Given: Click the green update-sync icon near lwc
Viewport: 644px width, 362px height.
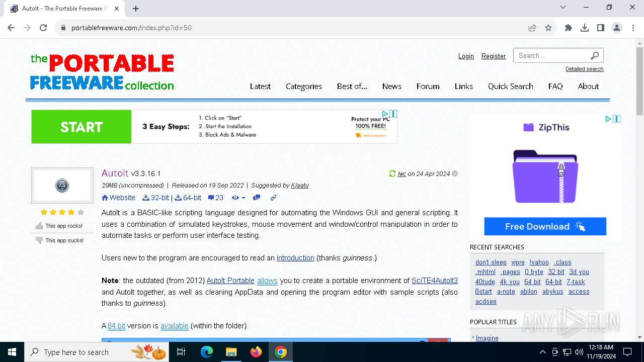Looking at the screenshot, I should 392,173.
